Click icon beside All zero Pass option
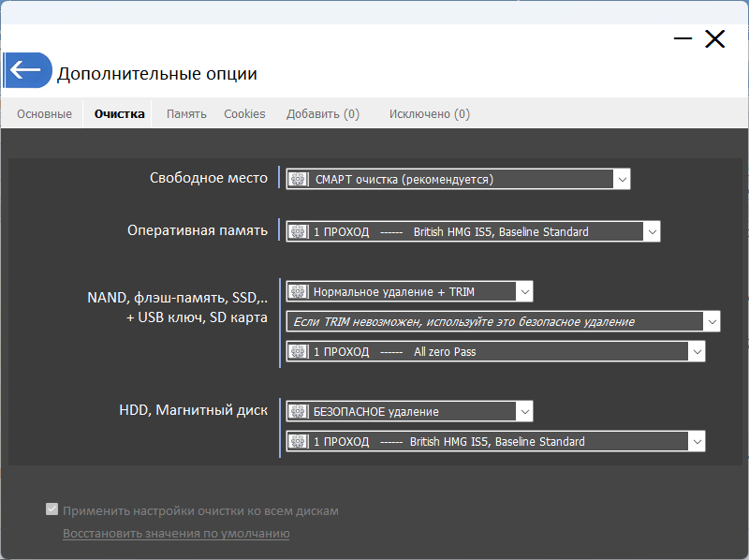 tap(299, 351)
